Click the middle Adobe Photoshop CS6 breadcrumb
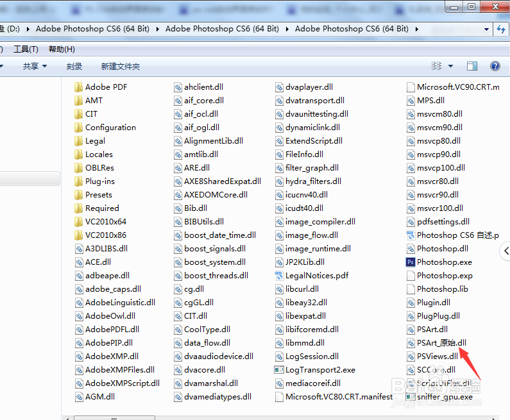The width and height of the screenshot is (510, 420). pos(222,29)
